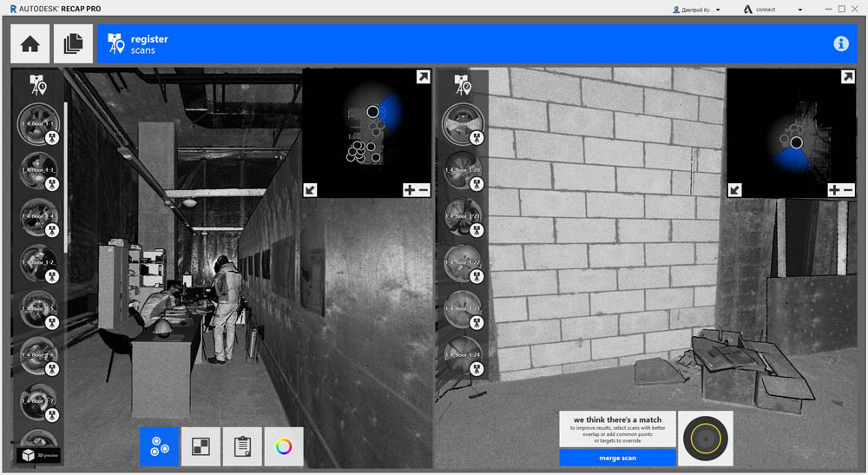Screen dimensions: 868x475
Task: Click the left panel scan location 1 icon
Action: click(x=37, y=85)
